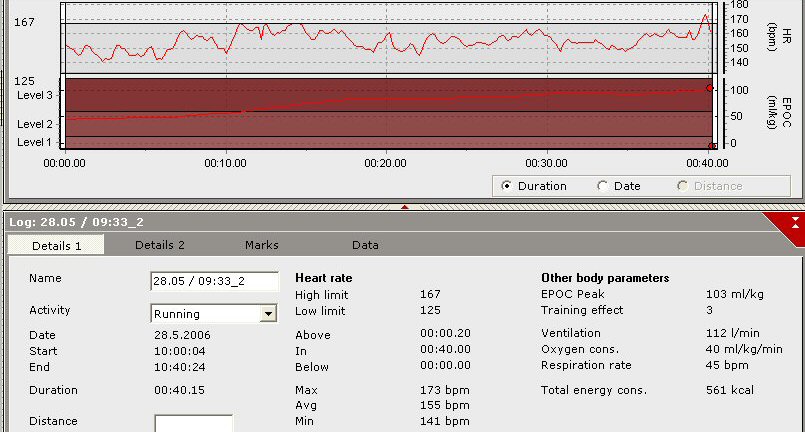Click the EPOC Level 3 chart band
This screenshot has height=432, width=805.
tap(380, 95)
